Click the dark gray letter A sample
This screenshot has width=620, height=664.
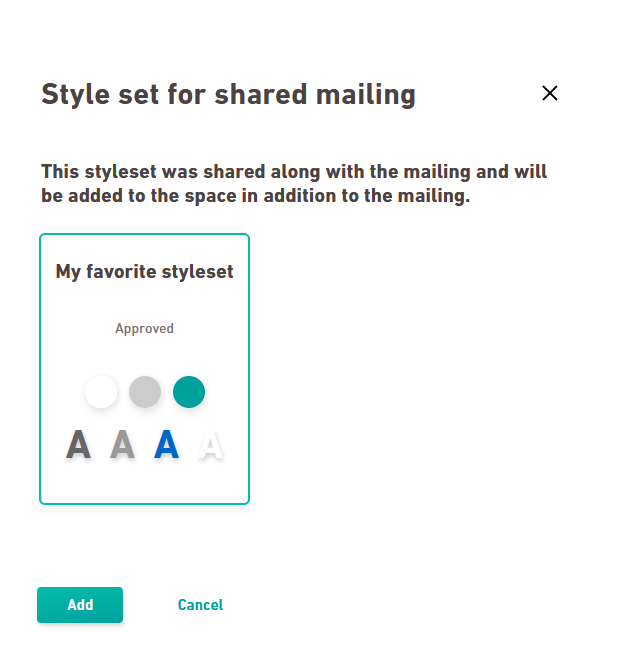pos(79,444)
